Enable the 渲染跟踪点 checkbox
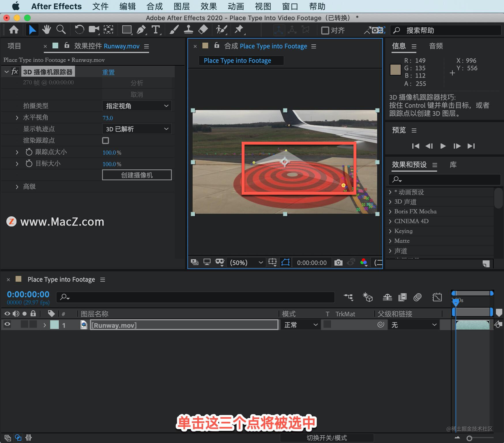This screenshot has width=504, height=443. tap(106, 141)
